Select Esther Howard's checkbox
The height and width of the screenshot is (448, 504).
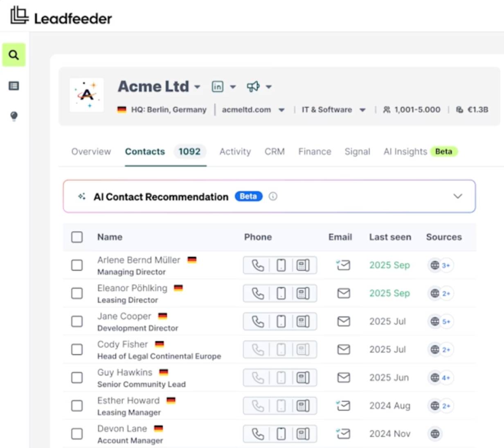coord(77,406)
